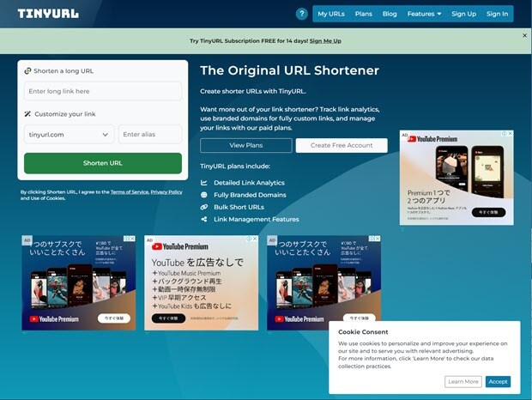Open My URLs in navigation bar

tap(331, 14)
